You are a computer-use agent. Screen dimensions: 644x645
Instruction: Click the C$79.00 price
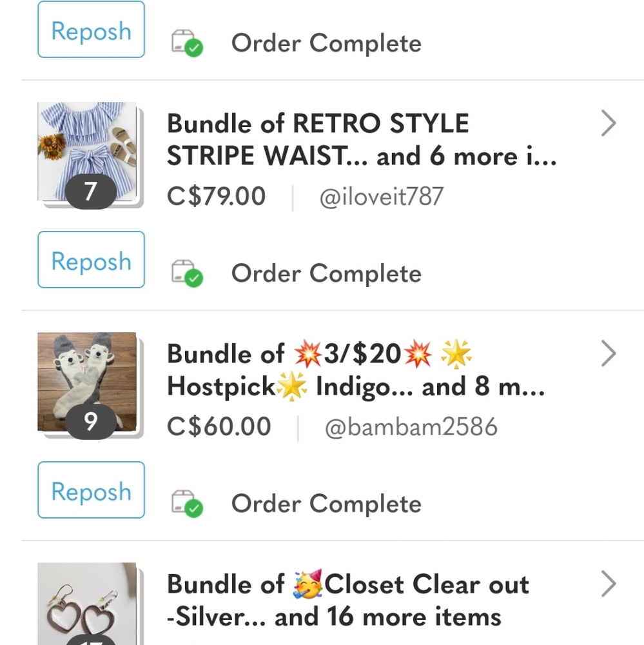(x=216, y=197)
